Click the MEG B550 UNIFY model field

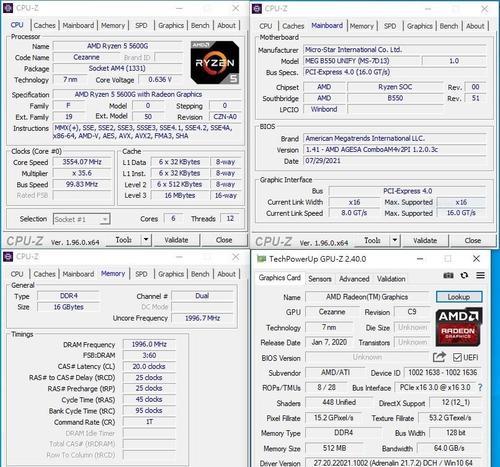click(361, 61)
